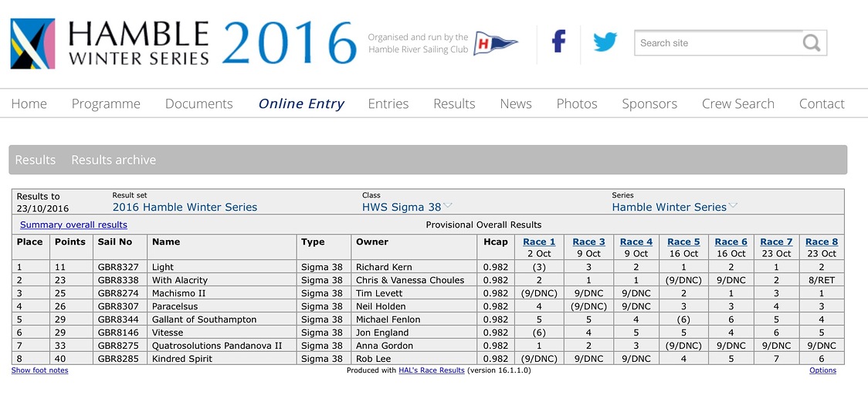Go to the Programme page
This screenshot has width=868, height=419.
click(106, 103)
